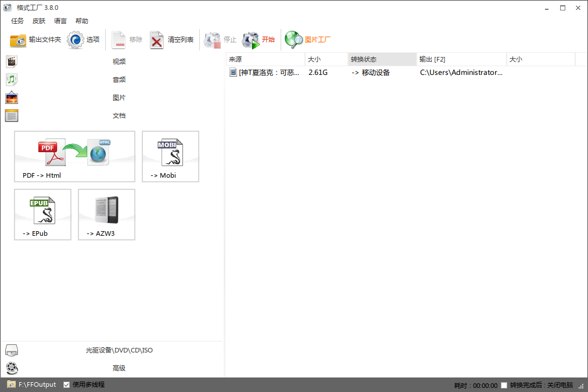Click the resize grip in status bar
Screen dimensions: 588x392
click(581, 386)
